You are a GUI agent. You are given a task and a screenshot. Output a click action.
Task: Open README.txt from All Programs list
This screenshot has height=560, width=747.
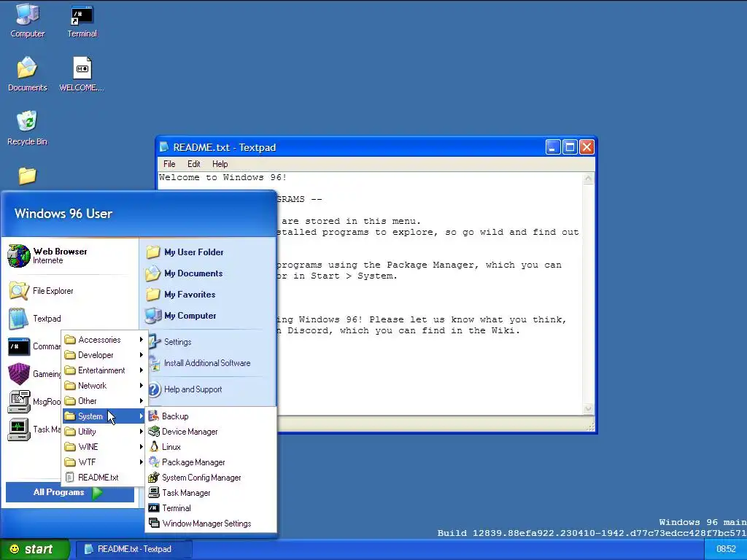coord(104,478)
